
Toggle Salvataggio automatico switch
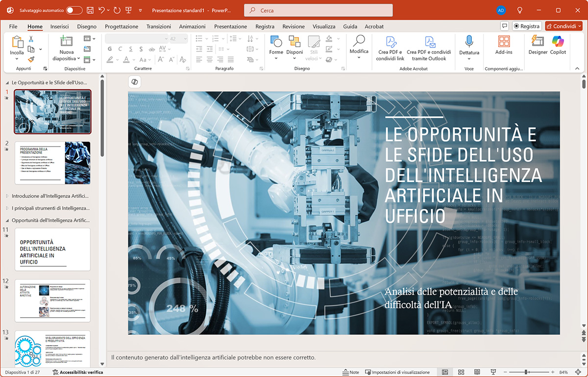tap(74, 10)
